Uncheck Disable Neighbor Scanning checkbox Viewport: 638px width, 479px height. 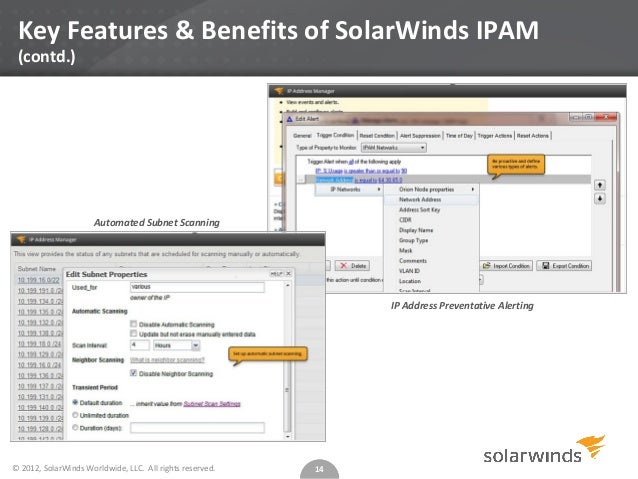133,373
